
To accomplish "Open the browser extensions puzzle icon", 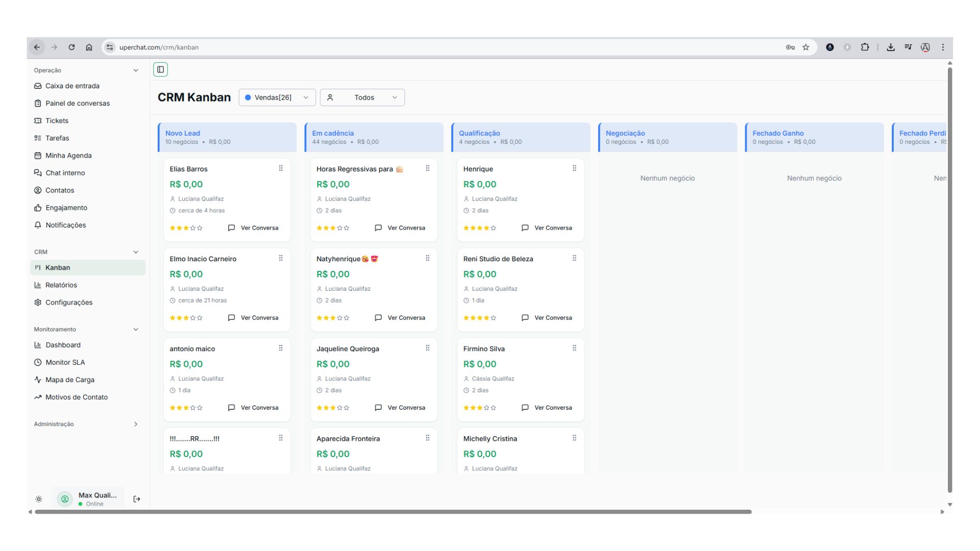I will point(865,47).
